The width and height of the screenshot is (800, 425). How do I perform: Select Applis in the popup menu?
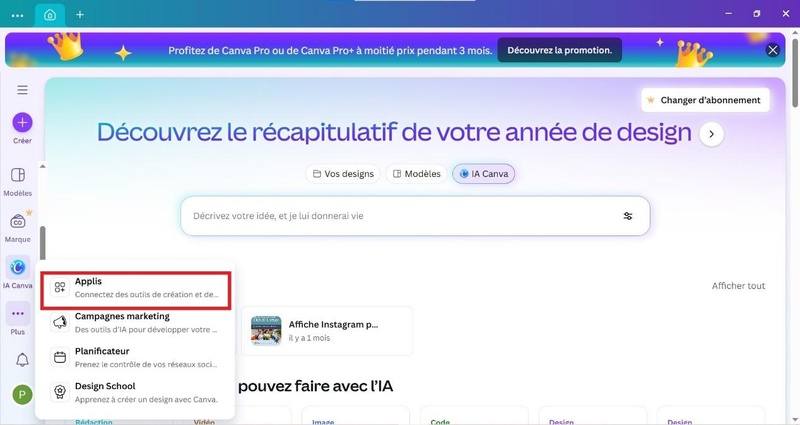click(x=135, y=288)
